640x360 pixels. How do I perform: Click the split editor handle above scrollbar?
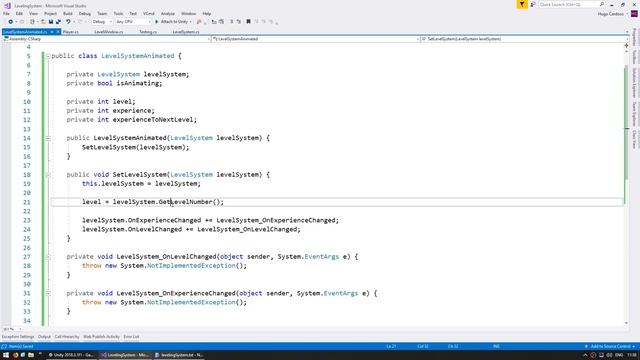click(x=626, y=46)
